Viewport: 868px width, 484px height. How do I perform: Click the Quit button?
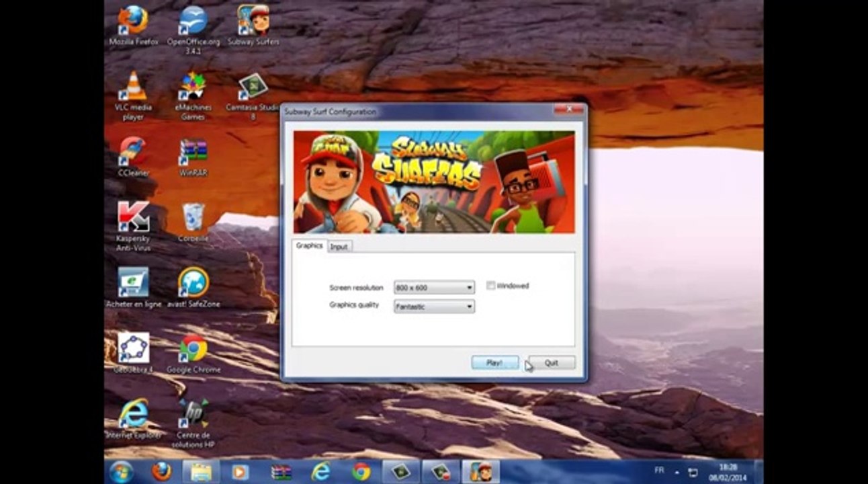[x=552, y=362]
